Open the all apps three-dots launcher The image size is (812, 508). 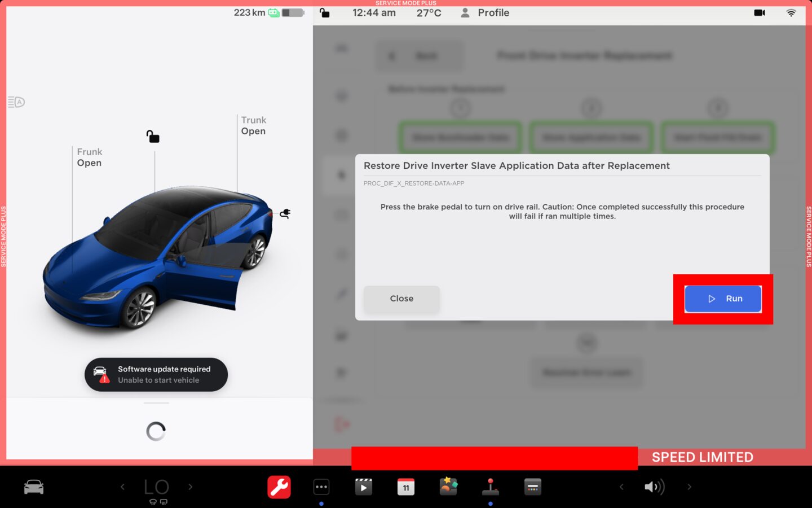point(321,487)
